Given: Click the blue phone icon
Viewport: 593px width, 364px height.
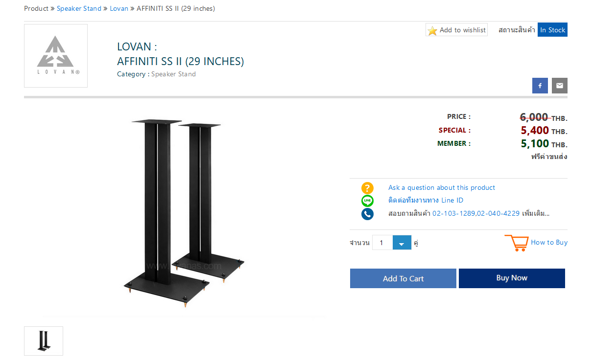Looking at the screenshot, I should [367, 214].
